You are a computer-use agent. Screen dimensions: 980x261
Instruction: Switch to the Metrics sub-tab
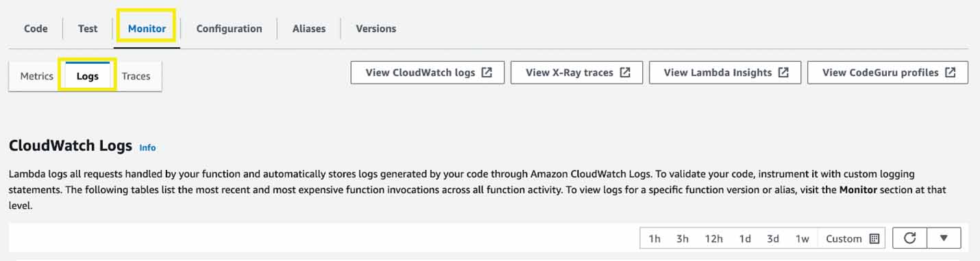point(36,76)
